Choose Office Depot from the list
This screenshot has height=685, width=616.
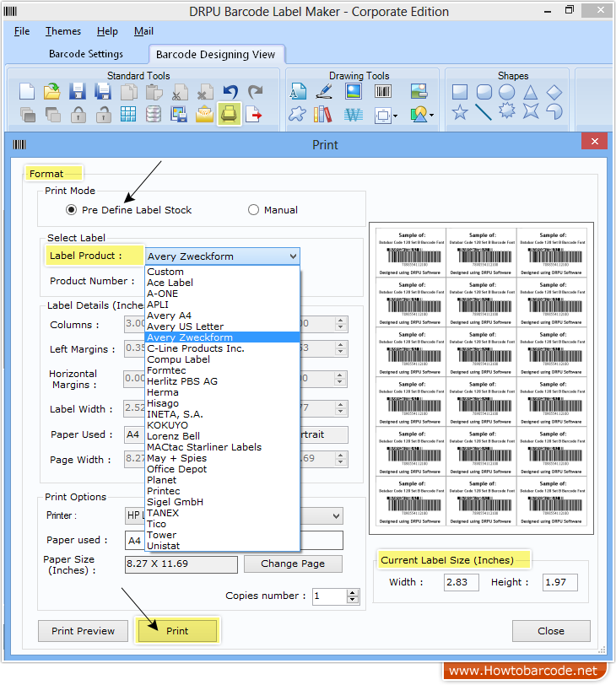[x=223, y=469]
